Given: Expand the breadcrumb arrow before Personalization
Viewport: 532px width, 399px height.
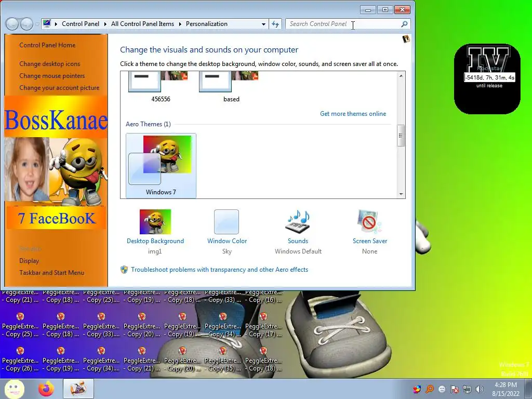Looking at the screenshot, I should point(180,24).
